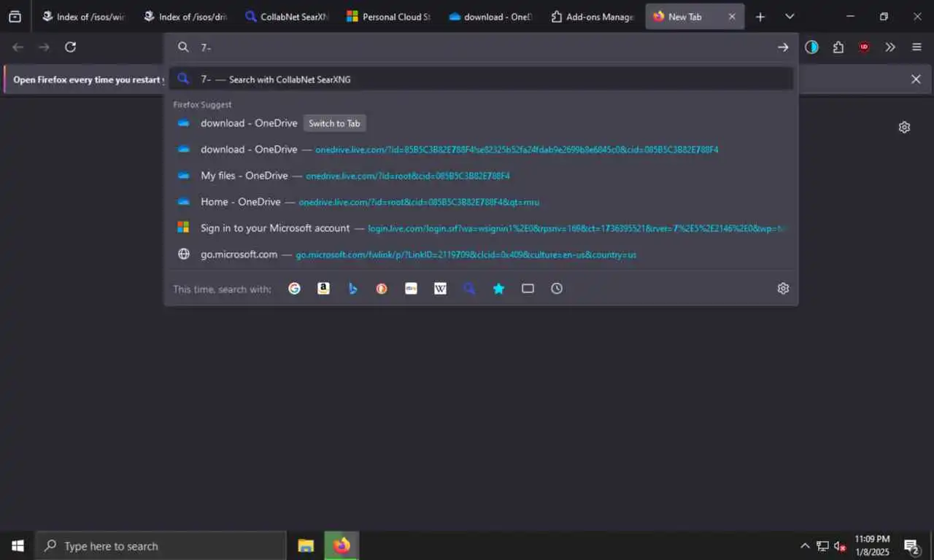Open download - OneDrive suggestion with URL

[x=481, y=149]
